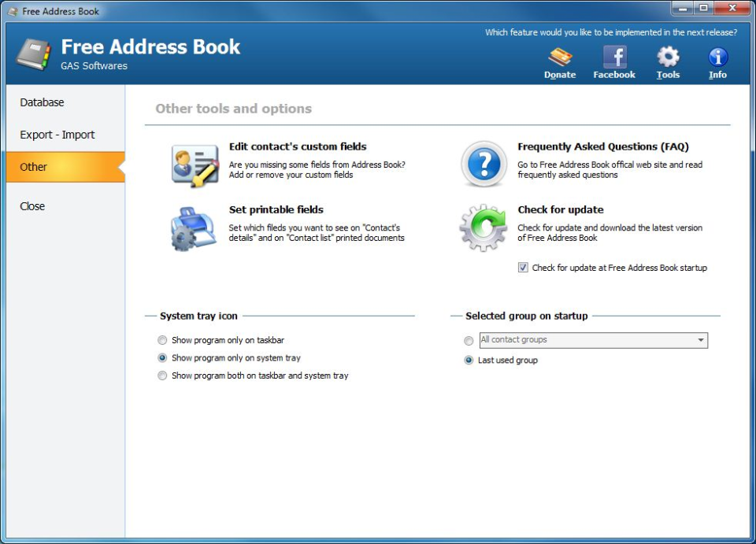Switch to the Database section
This screenshot has height=544, width=756.
[x=42, y=102]
